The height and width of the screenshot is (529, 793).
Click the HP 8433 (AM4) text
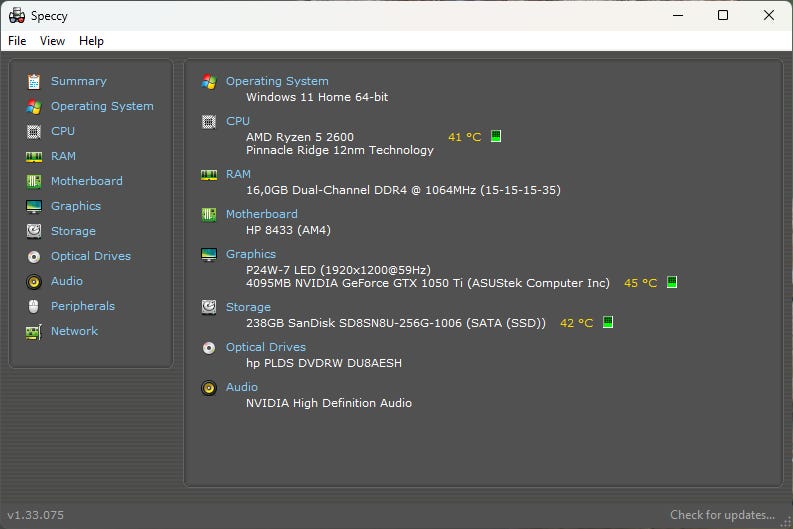click(x=288, y=230)
